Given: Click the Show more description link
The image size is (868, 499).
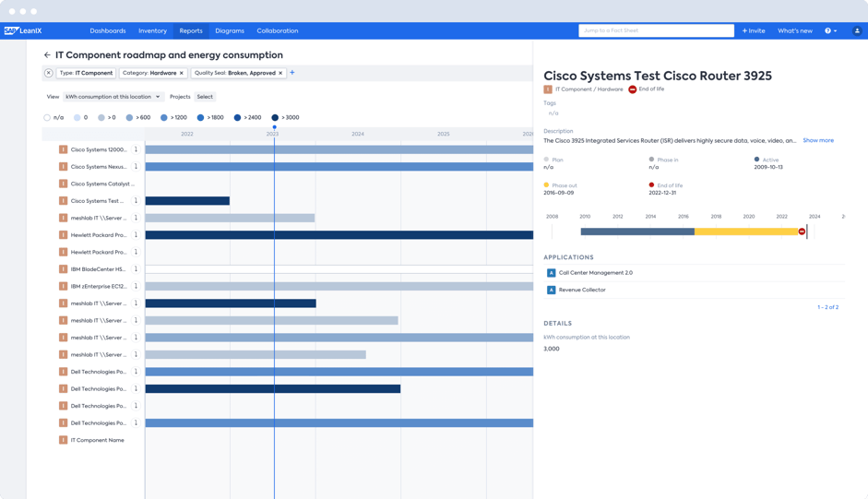Looking at the screenshot, I should (x=817, y=140).
